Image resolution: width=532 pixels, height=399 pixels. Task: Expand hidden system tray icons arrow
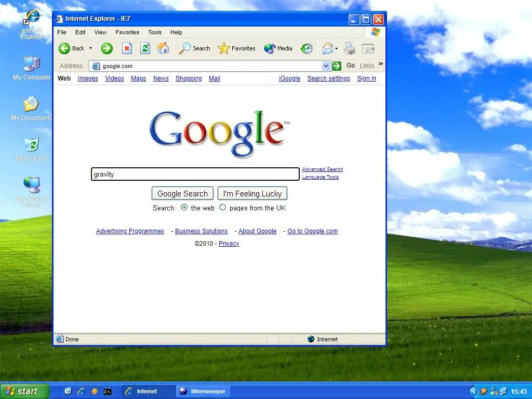click(x=474, y=391)
